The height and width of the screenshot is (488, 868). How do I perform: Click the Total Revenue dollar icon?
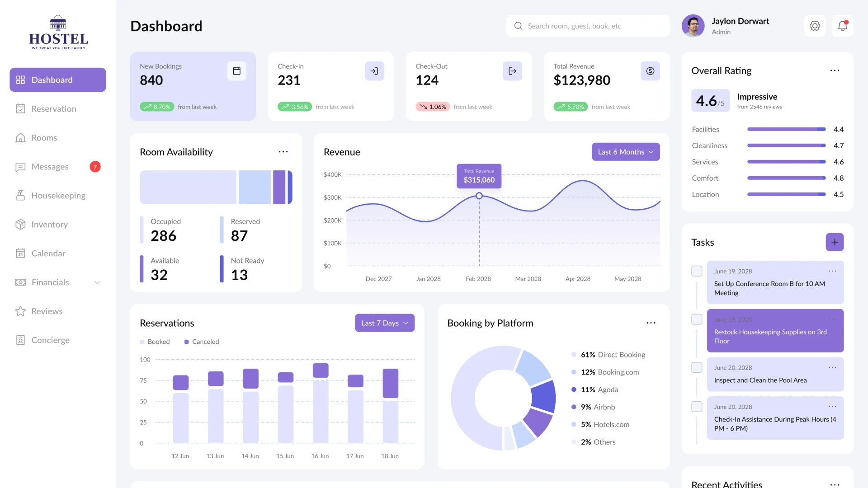[x=650, y=71]
